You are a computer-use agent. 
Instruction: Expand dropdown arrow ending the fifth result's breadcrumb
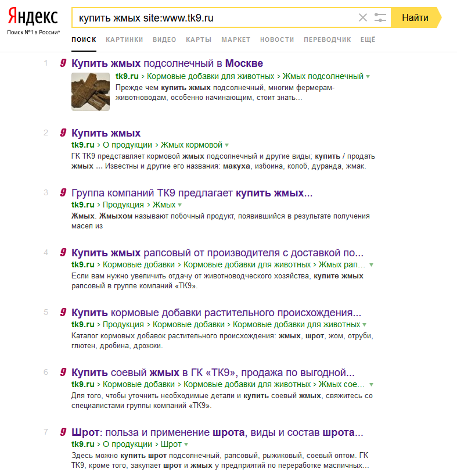[x=365, y=325]
